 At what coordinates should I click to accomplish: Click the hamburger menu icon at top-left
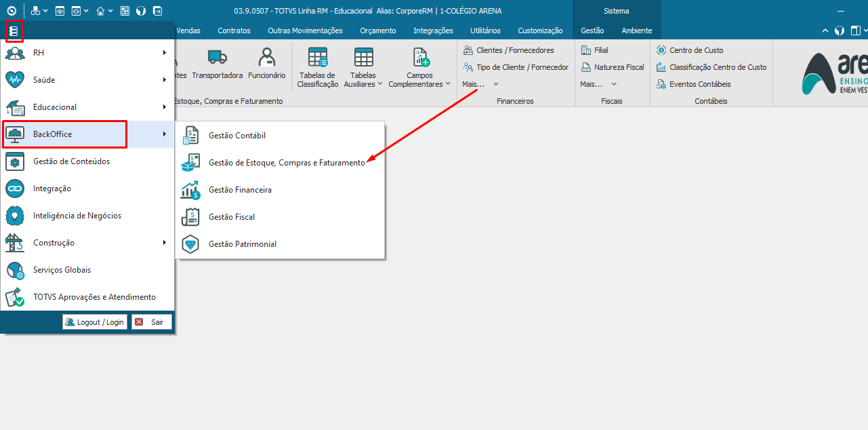14,31
